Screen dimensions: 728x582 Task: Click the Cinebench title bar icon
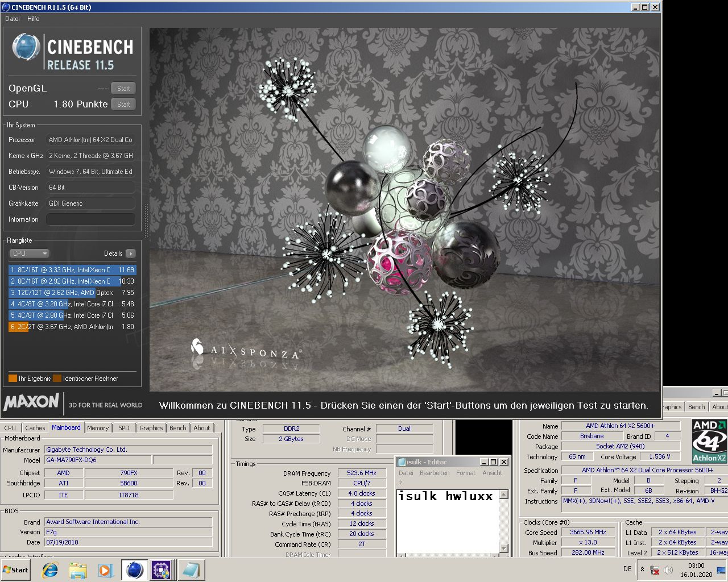point(6,7)
